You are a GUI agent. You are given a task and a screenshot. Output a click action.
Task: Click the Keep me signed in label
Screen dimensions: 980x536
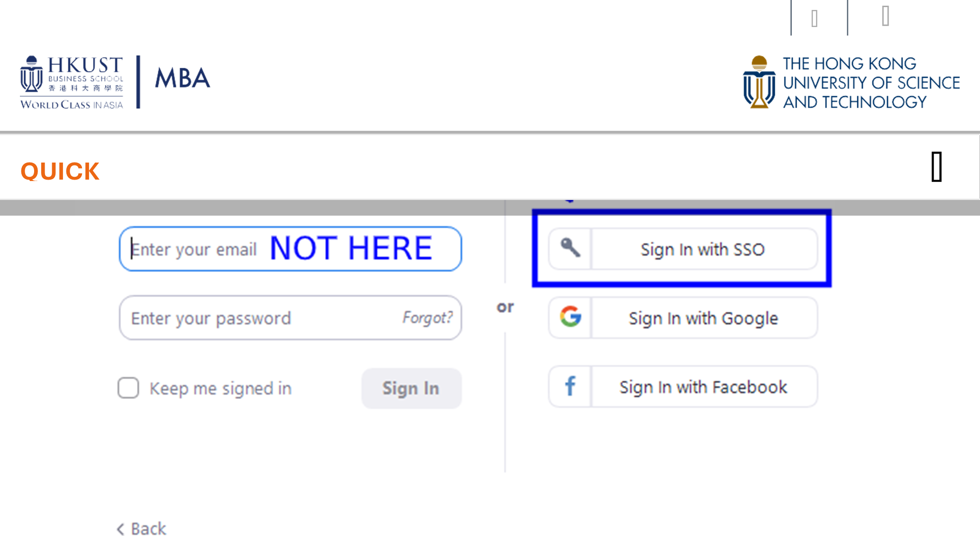tap(220, 389)
